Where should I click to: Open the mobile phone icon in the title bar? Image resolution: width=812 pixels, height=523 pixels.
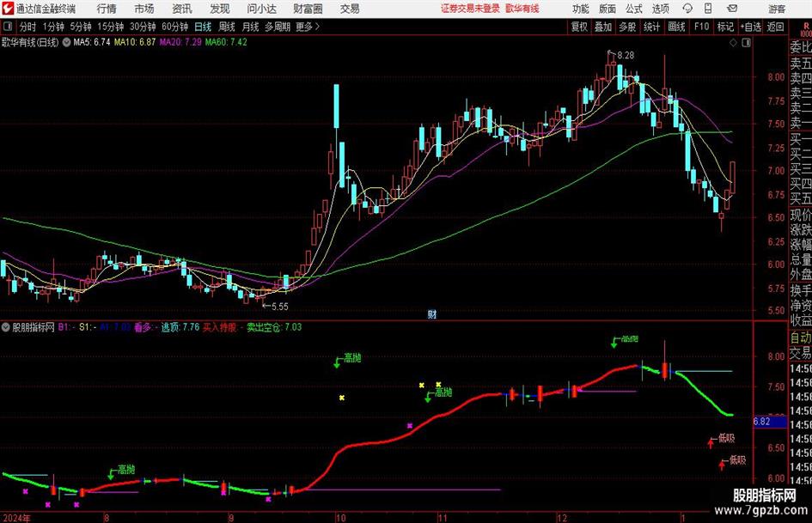pyautogui.click(x=708, y=9)
